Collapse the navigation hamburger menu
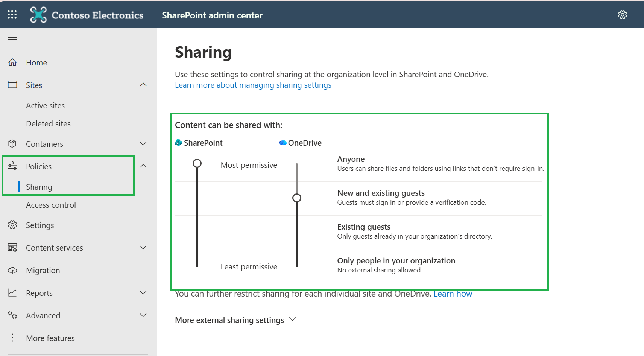The height and width of the screenshot is (356, 644). [12, 40]
